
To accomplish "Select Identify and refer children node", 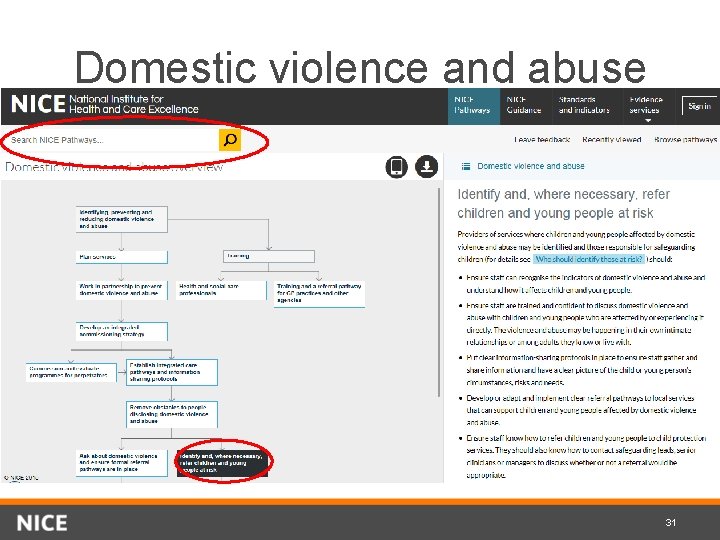I will point(222,463).
